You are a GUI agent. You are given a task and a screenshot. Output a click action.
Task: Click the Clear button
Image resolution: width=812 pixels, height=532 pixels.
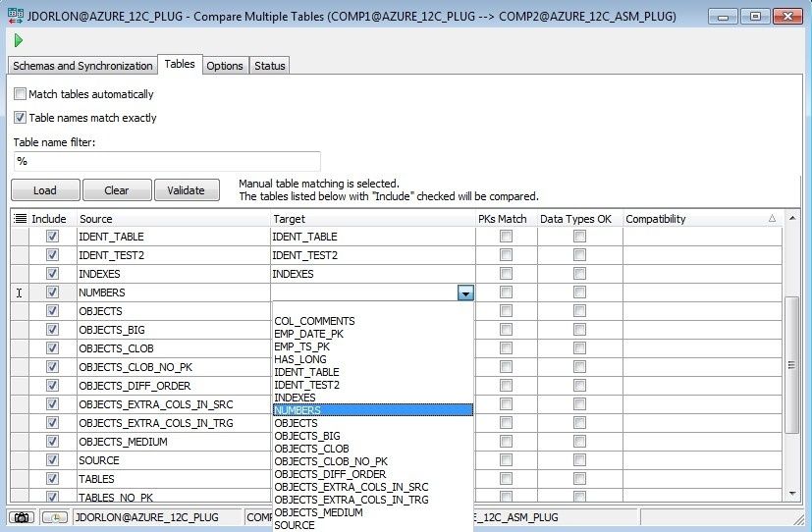[117, 190]
